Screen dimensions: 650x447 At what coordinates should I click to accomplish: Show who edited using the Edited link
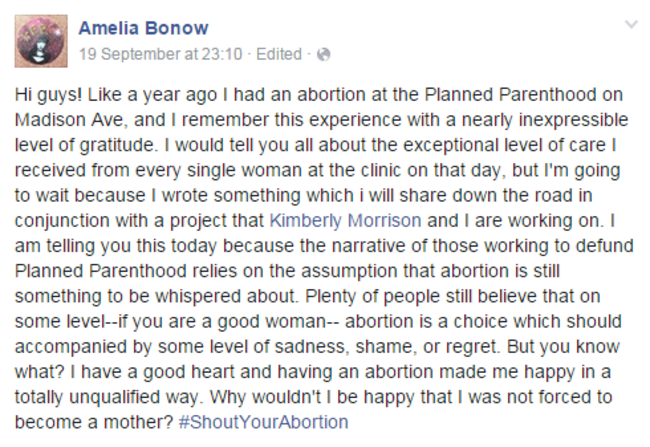(x=279, y=54)
